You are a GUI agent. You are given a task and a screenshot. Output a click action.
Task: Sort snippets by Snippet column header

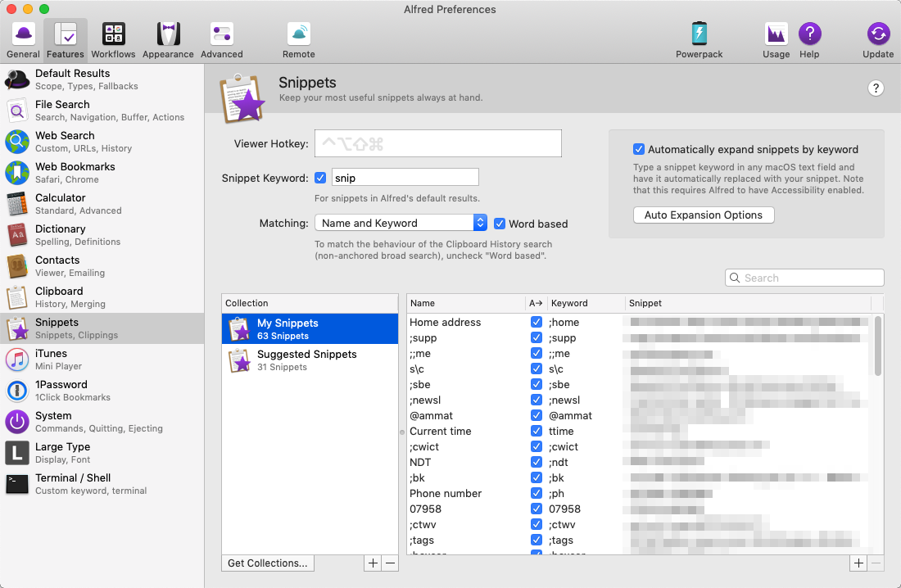pos(748,303)
